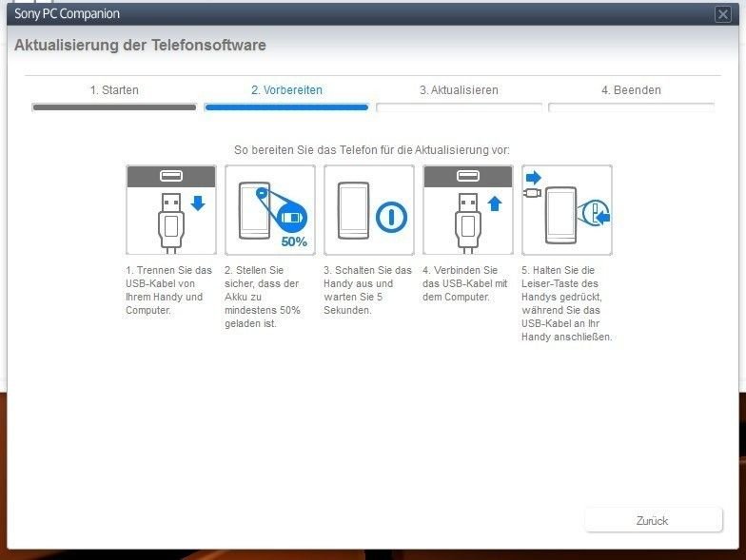746x560 pixels.
Task: Click heading 'Aktualisierung der Telefonsoftware'
Action: click(x=141, y=46)
